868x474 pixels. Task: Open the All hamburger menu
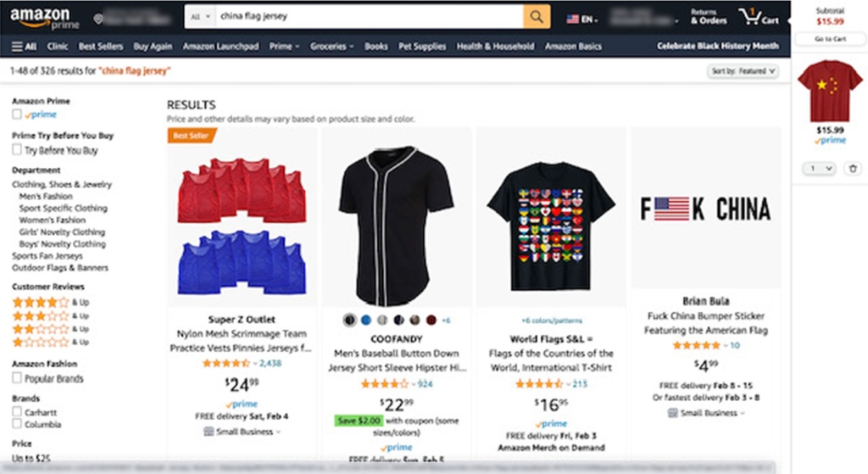25,47
